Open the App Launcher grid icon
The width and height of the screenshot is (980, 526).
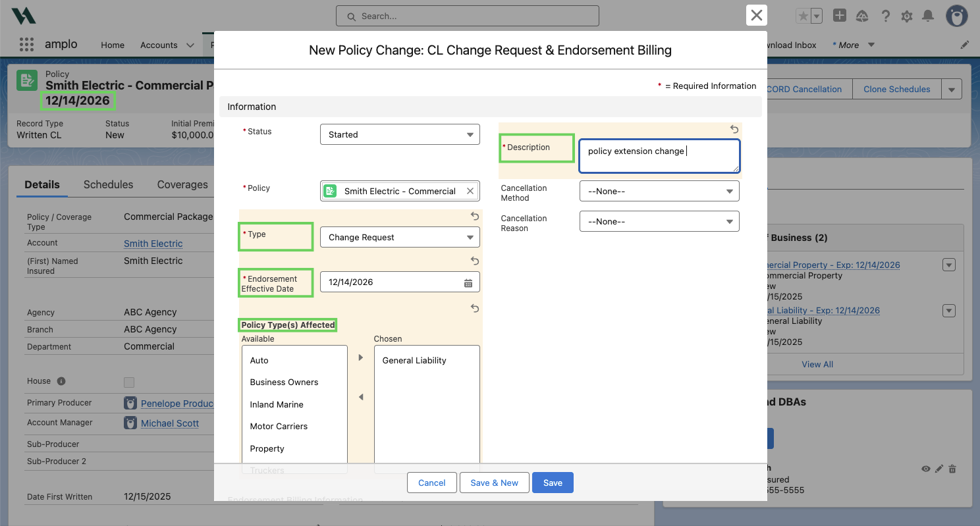(26, 45)
